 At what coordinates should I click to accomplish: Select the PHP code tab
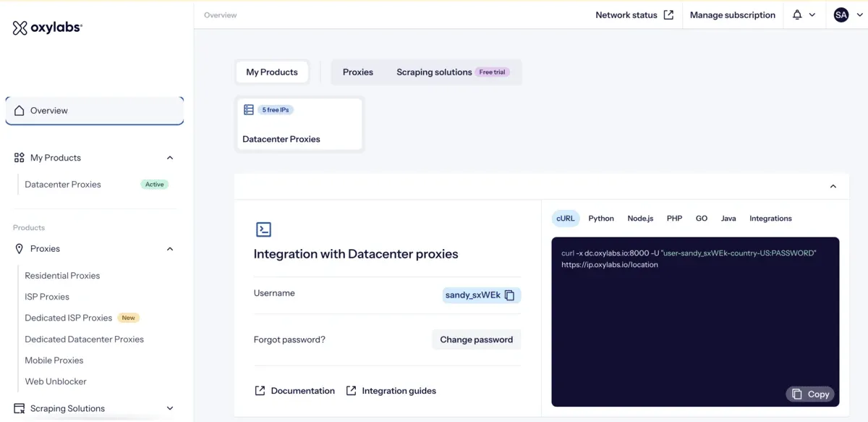(x=674, y=218)
